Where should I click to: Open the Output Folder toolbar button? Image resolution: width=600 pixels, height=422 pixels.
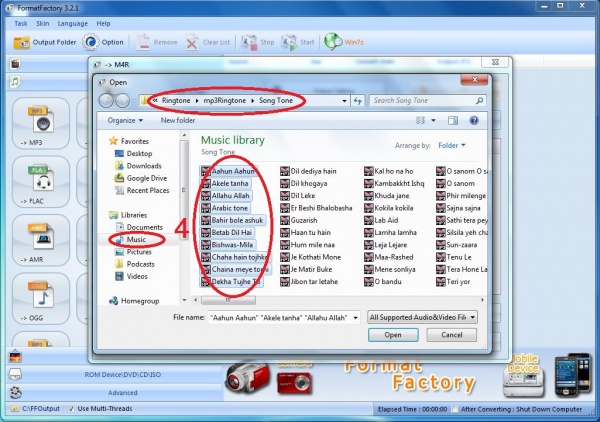point(45,42)
